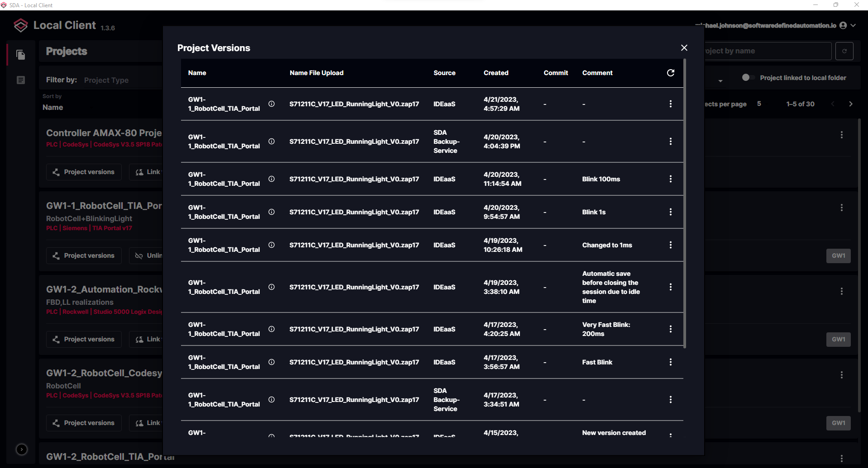Expand filter dropdown arrow beside linked toggle

click(720, 81)
